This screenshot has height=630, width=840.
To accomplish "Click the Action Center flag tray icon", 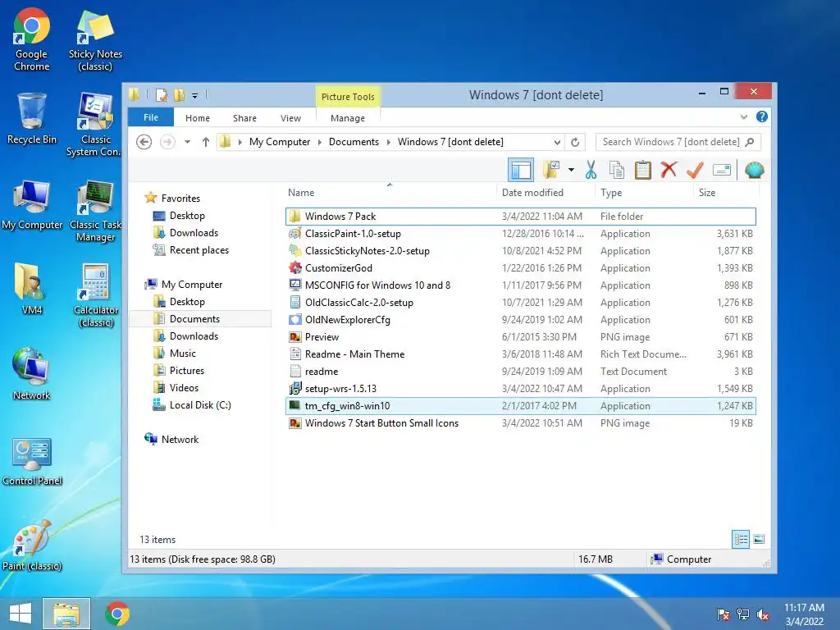I will pyautogui.click(x=724, y=614).
